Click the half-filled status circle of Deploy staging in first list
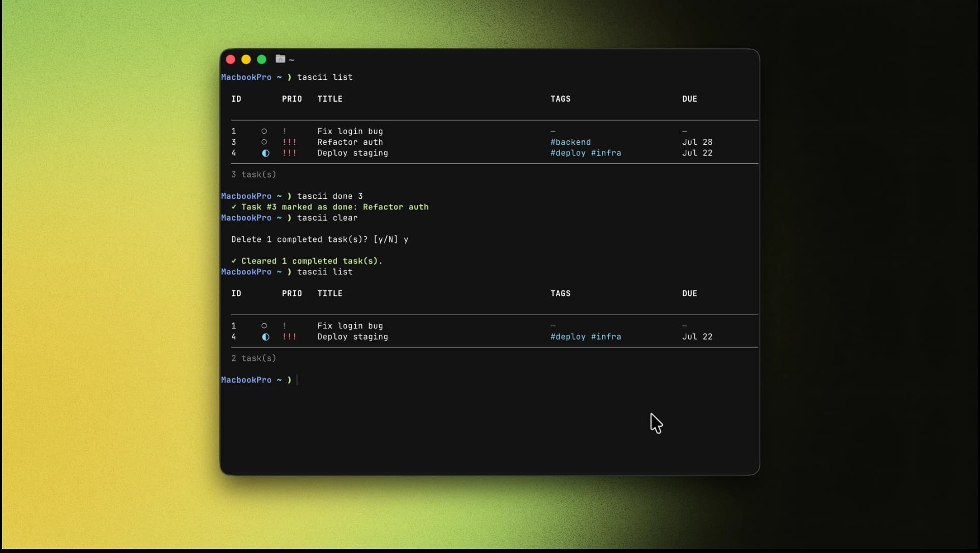This screenshot has width=980, height=553. 265,153
